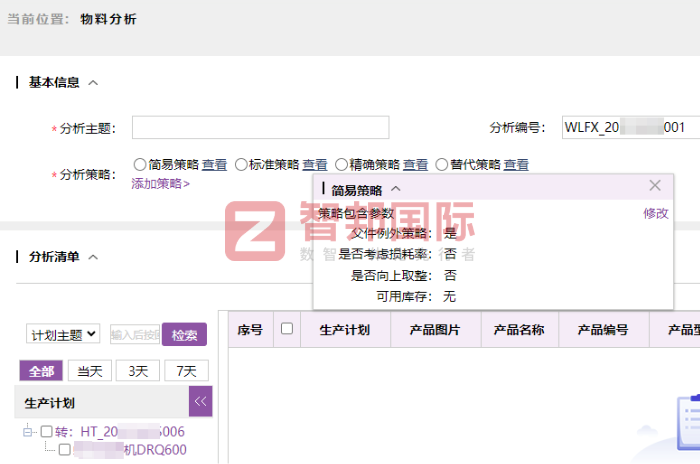This screenshot has width=700, height=464.
Task: Click the 添加策略 link
Action: coord(160,183)
